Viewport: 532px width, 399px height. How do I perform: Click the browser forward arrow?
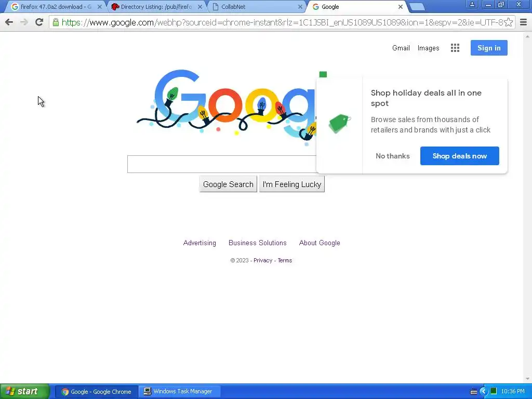[x=24, y=22]
